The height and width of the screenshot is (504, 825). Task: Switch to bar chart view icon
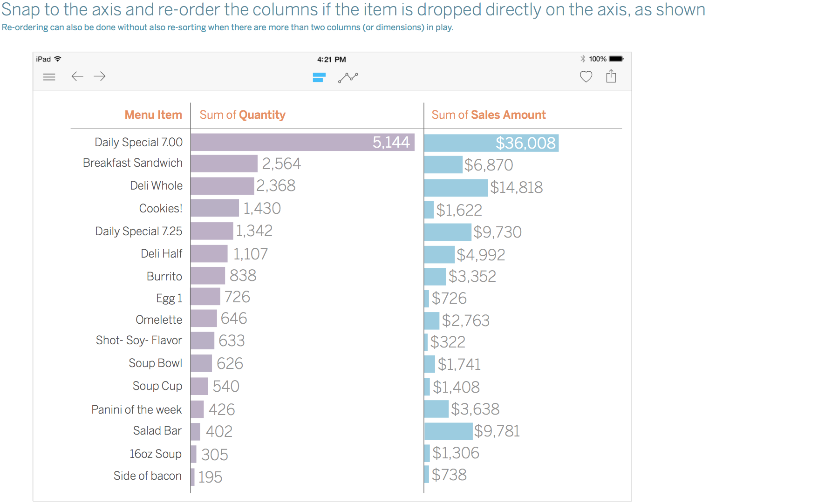pyautogui.click(x=319, y=77)
